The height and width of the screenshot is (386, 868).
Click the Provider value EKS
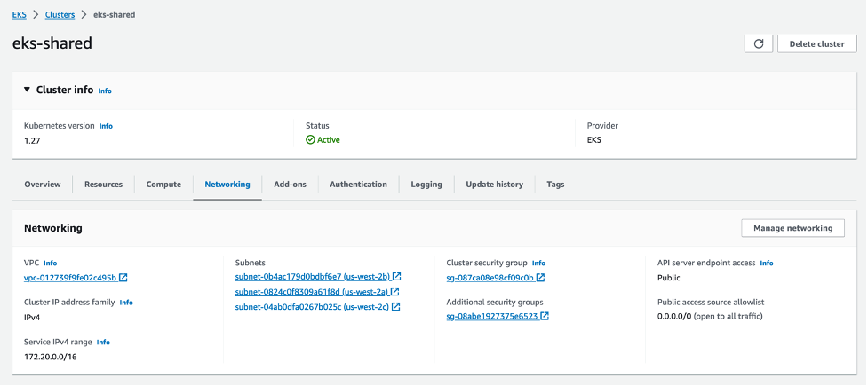pos(594,140)
